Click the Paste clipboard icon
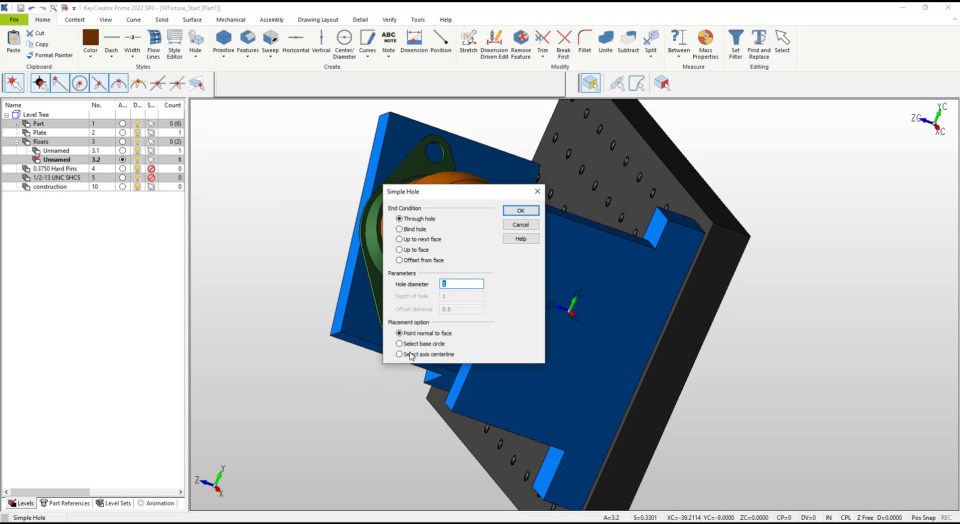960x524 pixels. tap(13, 38)
